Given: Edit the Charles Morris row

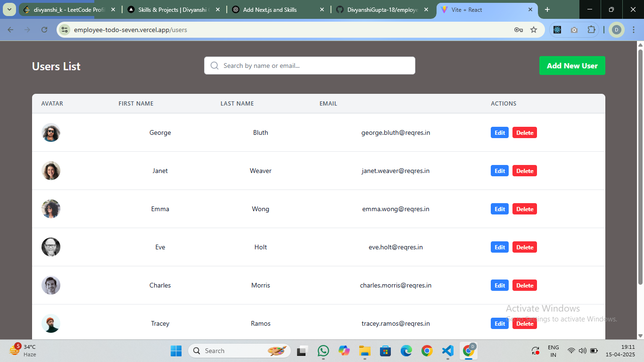Looking at the screenshot, I should 500,285.
